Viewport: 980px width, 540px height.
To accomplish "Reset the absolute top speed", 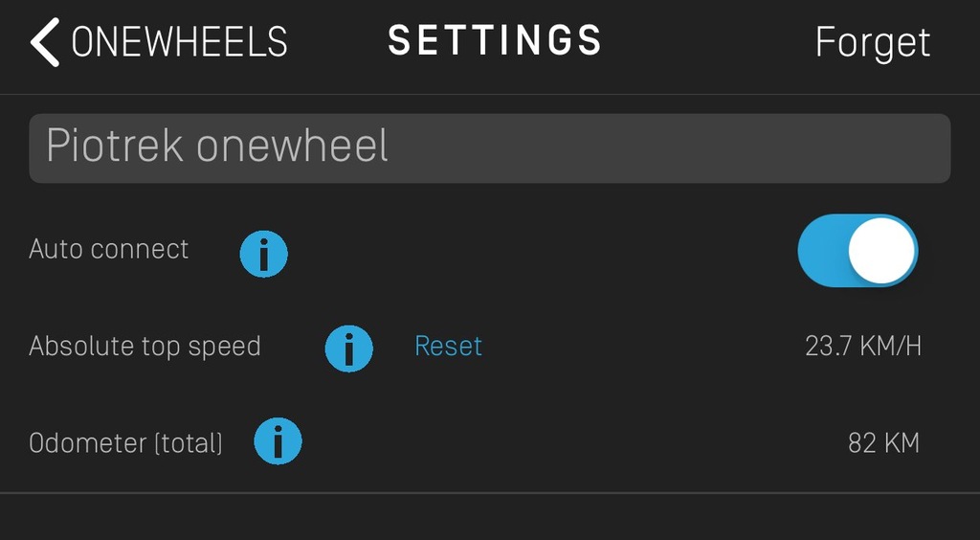I will 448,347.
